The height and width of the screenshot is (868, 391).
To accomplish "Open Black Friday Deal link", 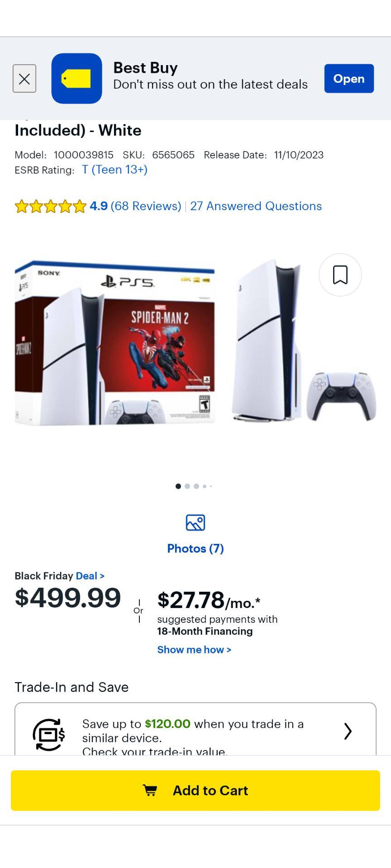I will (90, 576).
